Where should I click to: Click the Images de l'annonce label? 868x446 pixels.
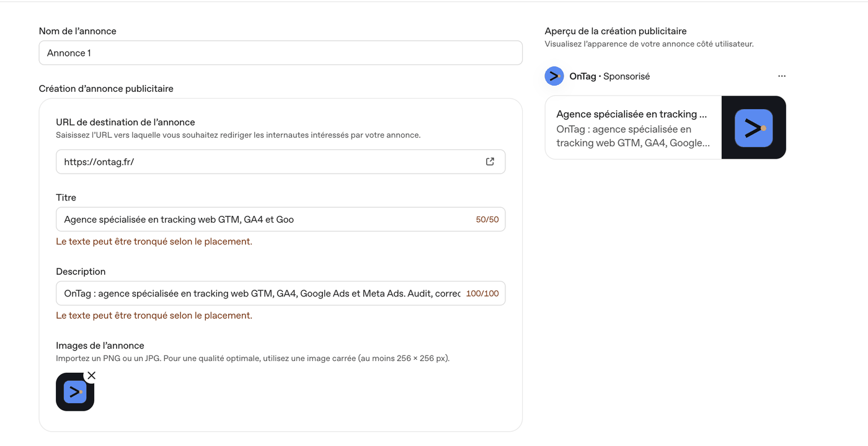pyautogui.click(x=100, y=346)
